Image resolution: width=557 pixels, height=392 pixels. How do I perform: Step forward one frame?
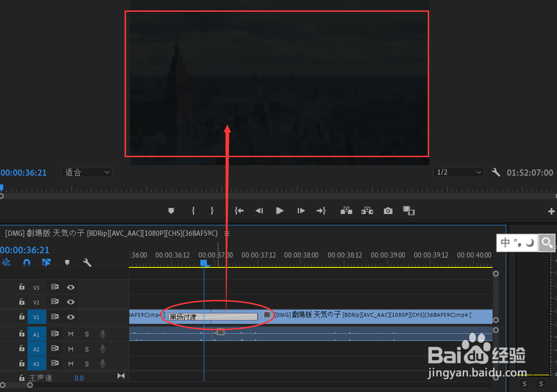(x=301, y=211)
